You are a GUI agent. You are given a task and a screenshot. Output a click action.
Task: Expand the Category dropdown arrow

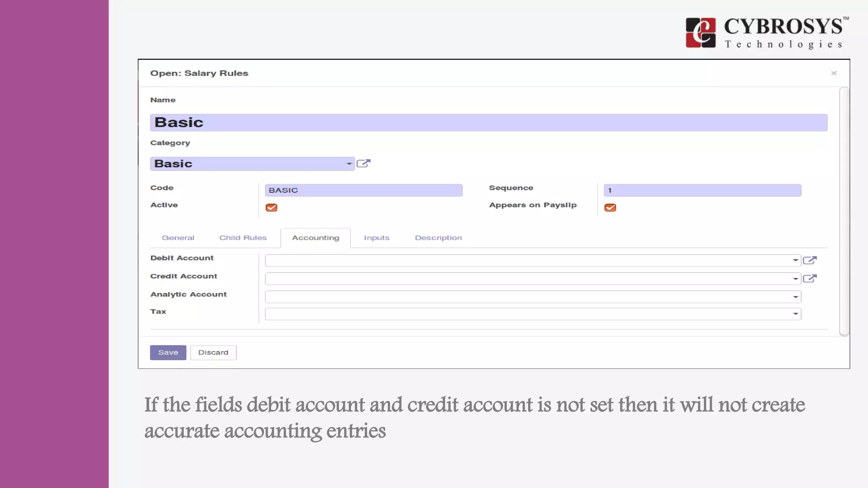[x=349, y=164]
